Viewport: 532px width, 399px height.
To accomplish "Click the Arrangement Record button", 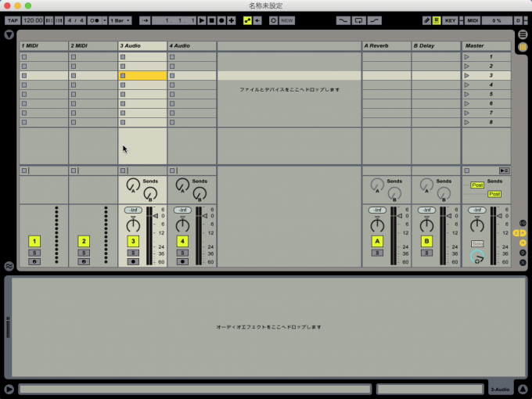I will tap(221, 20).
